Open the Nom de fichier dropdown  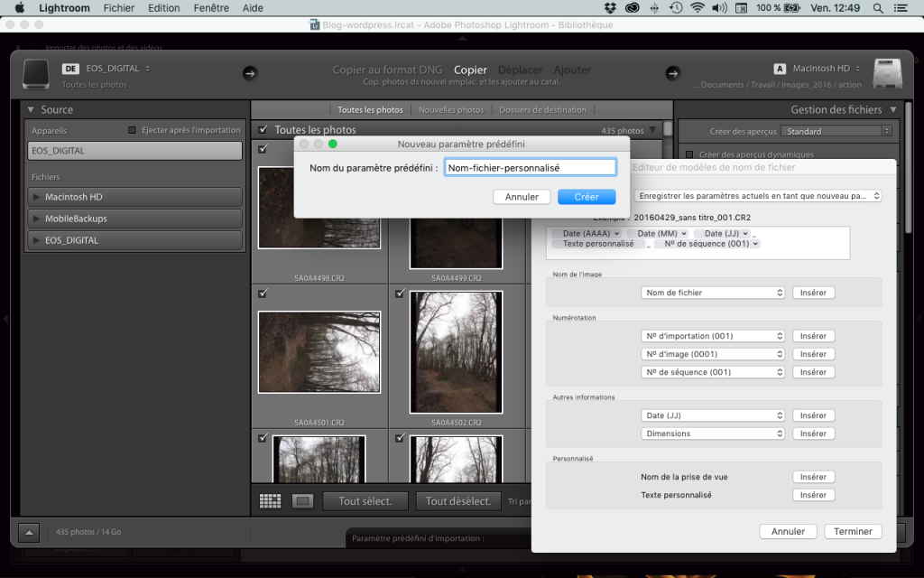click(x=713, y=293)
